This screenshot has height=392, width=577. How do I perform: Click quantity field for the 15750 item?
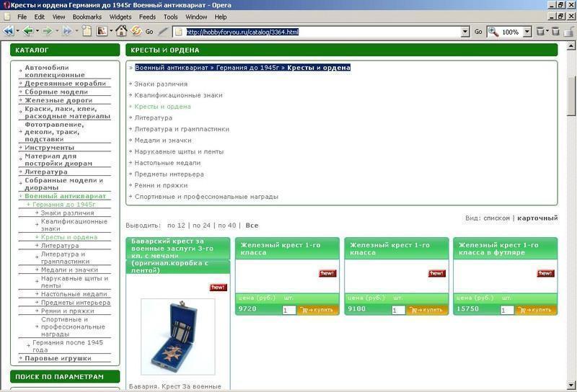tap(507, 310)
